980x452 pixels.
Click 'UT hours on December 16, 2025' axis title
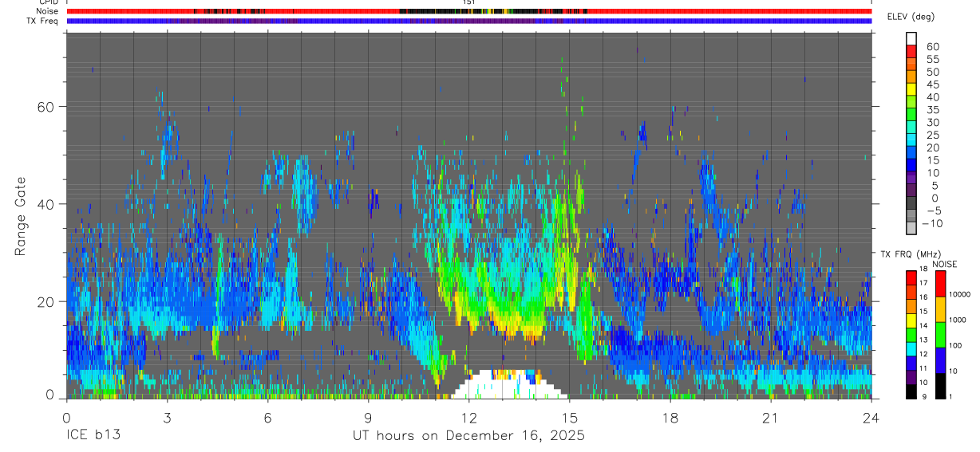tap(469, 436)
